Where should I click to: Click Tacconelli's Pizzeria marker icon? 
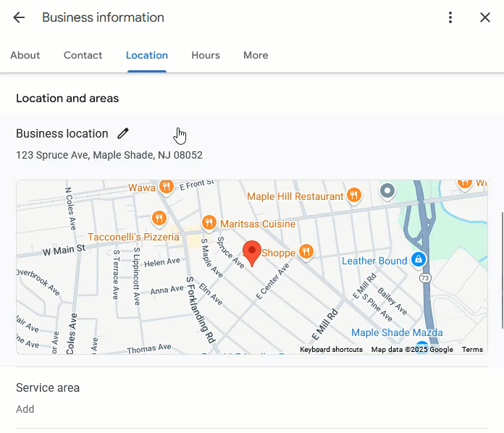click(x=159, y=218)
